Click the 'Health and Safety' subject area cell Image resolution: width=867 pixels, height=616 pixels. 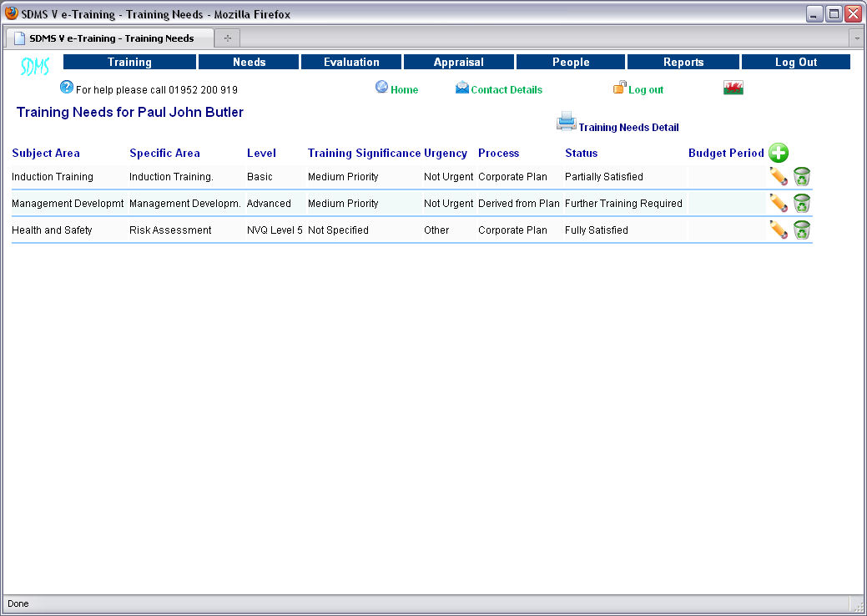(52, 230)
